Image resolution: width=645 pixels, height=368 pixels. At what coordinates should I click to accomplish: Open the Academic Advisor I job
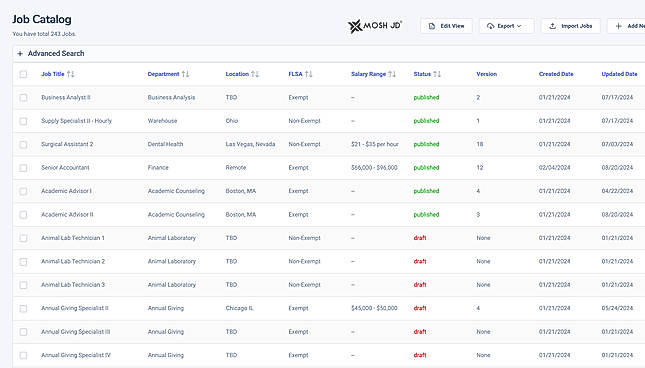[x=66, y=191]
